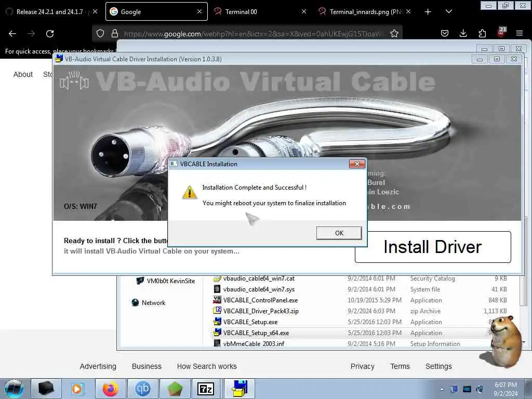Screen dimensions: 532x399
Task: Open the media player taskbar icon
Action: 77,389
